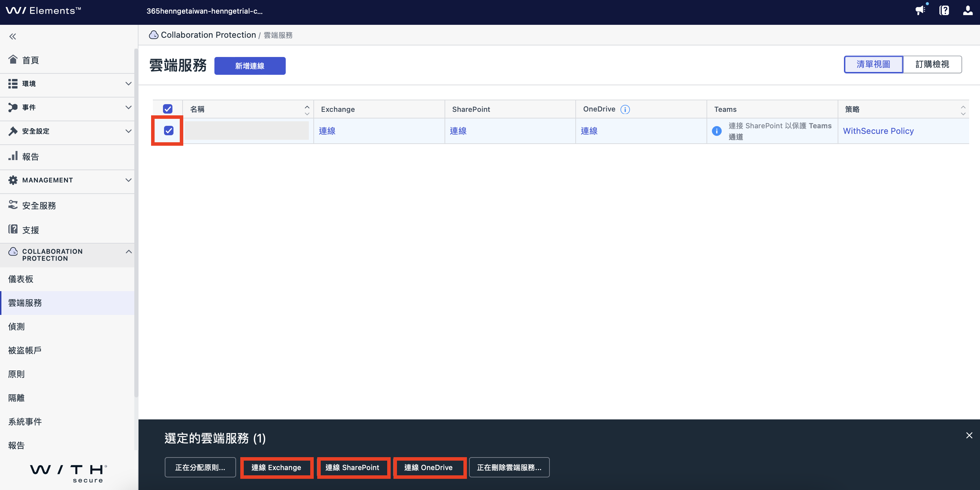980x490 pixels.
Task: Click the OneDrive column info icon
Action: [625, 109]
